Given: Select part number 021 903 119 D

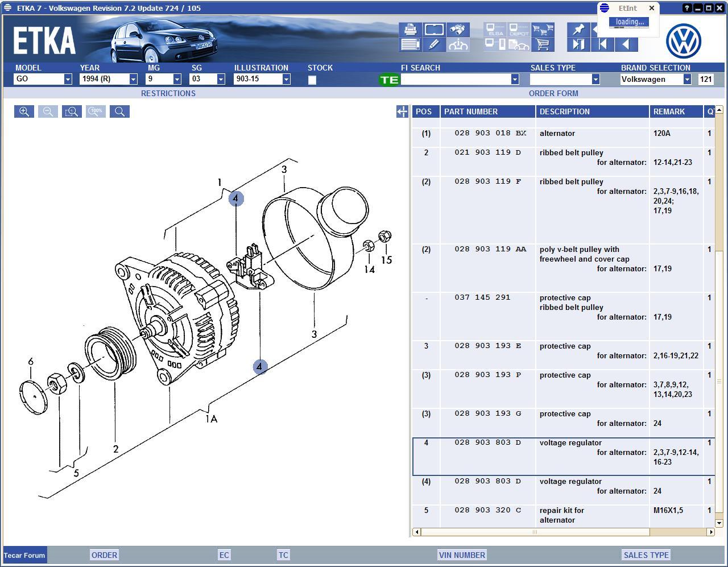Looking at the screenshot, I should click(487, 152).
